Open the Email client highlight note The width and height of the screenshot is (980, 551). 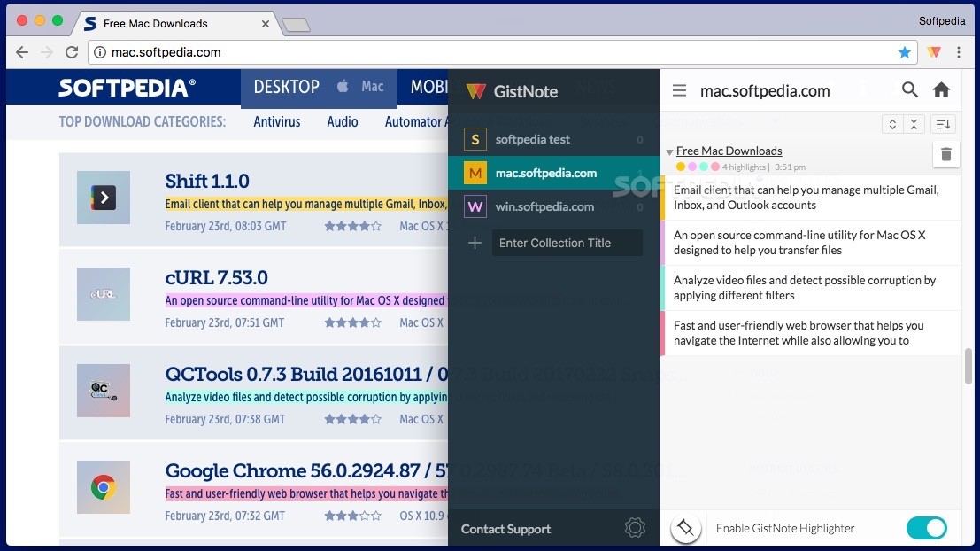coord(811,198)
